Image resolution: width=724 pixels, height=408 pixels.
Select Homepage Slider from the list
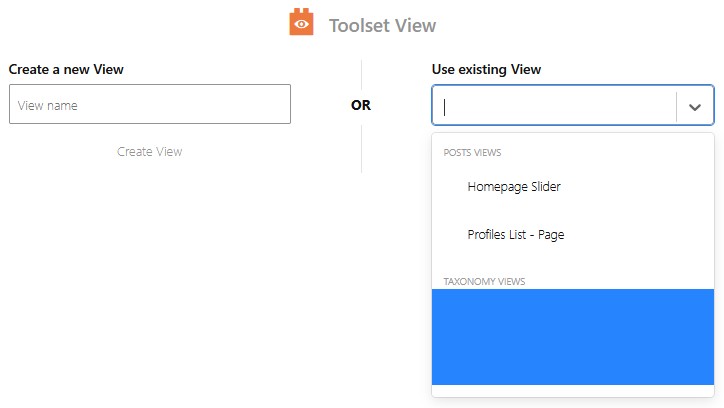514,187
